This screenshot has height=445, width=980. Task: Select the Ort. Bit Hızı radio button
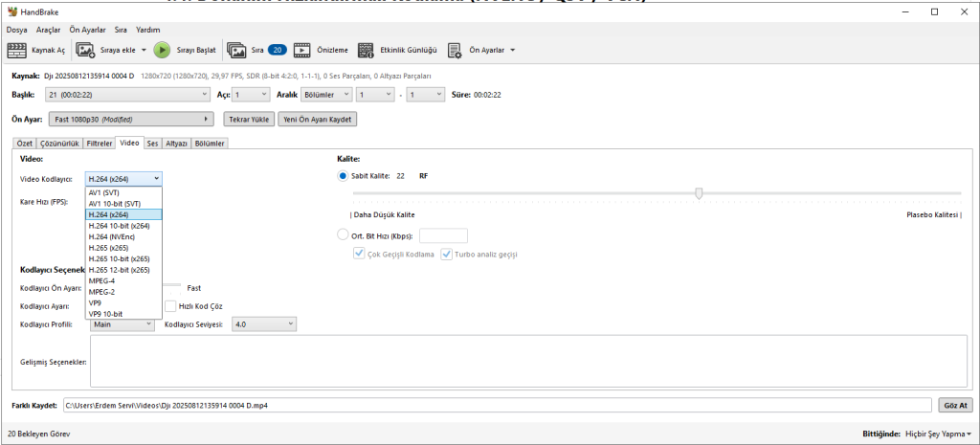343,235
